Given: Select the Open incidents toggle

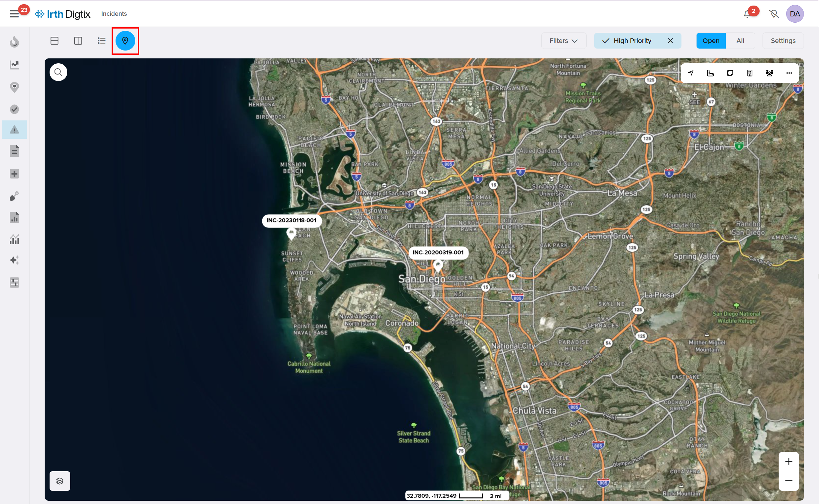Looking at the screenshot, I should (711, 41).
